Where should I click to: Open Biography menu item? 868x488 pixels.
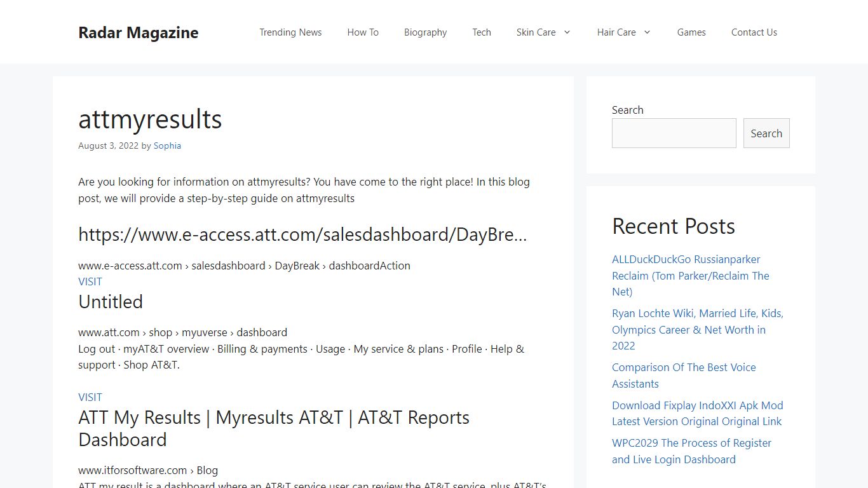[x=425, y=32]
